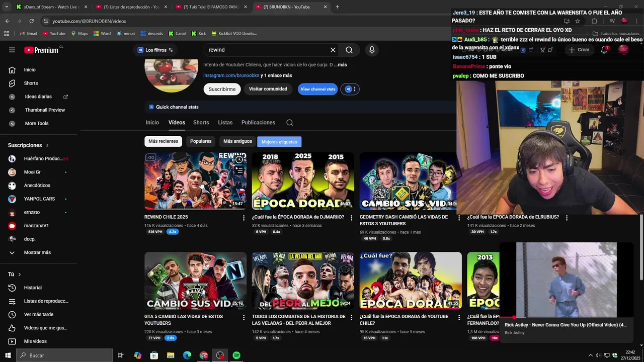Switch to 'Tuki Tuki: EL FAMOSO PAYAS' browser tab
The height and width of the screenshot is (362, 644).
210,7
